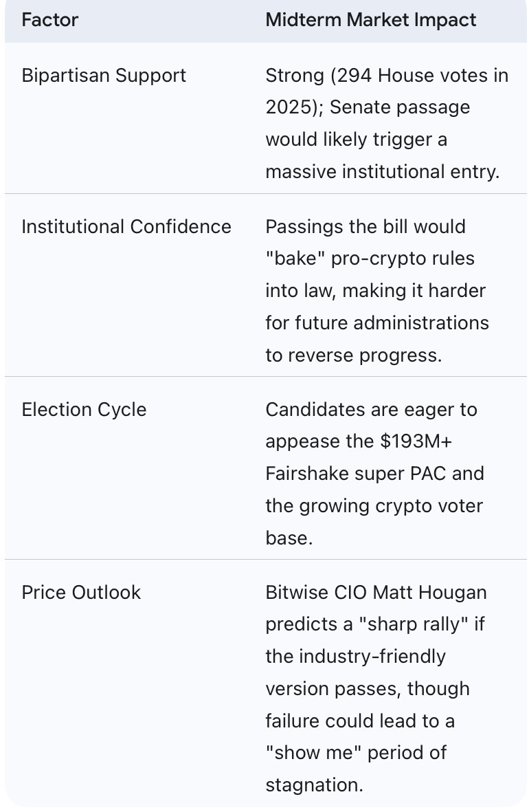This screenshot has height=812, width=529.
Task: Select the Price Outlook row label
Action: [x=81, y=593]
